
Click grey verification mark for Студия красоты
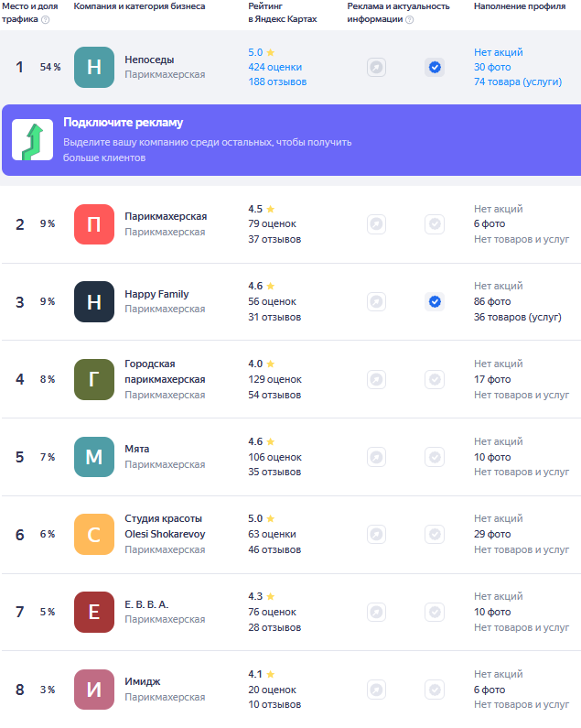click(435, 535)
